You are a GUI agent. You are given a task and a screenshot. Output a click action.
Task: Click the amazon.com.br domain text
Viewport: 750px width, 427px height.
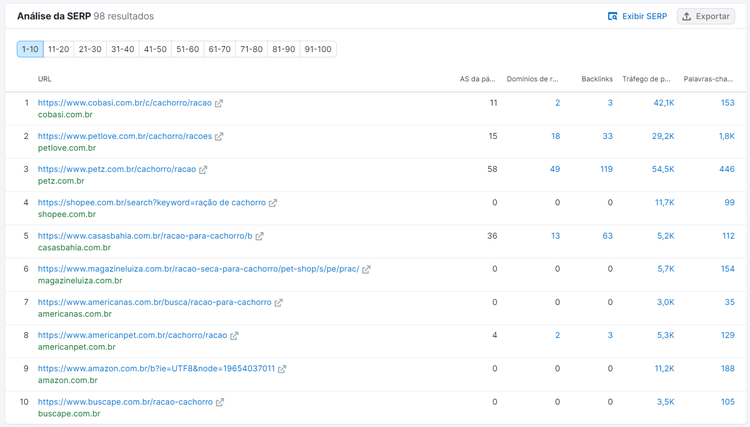[67, 381]
